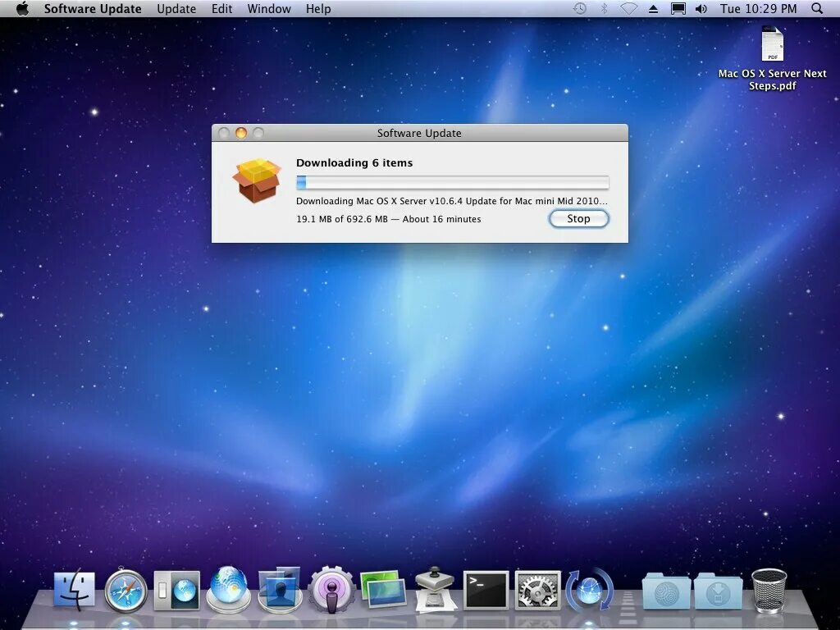The width and height of the screenshot is (840, 630).
Task: Click the Stop download button
Action: pyautogui.click(x=578, y=218)
